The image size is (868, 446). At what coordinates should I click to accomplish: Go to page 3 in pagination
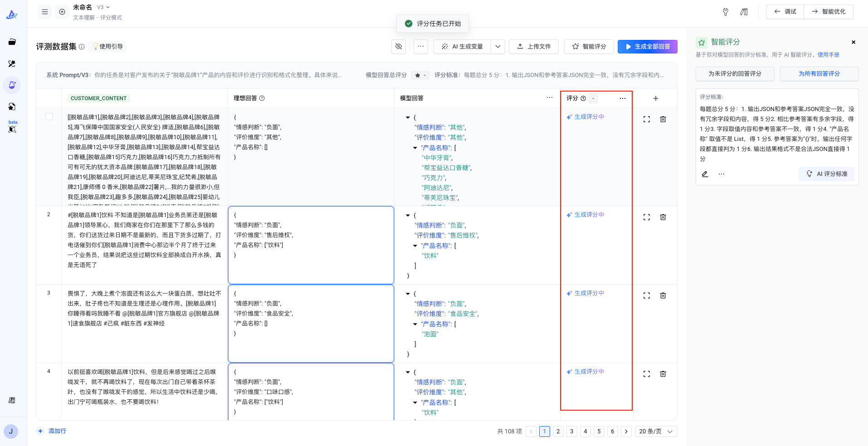click(571, 431)
